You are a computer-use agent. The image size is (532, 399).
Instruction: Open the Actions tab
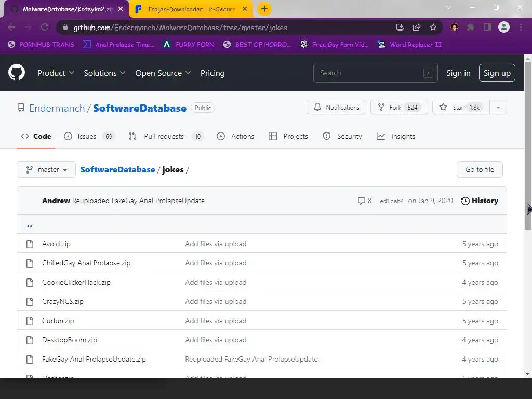coord(235,137)
